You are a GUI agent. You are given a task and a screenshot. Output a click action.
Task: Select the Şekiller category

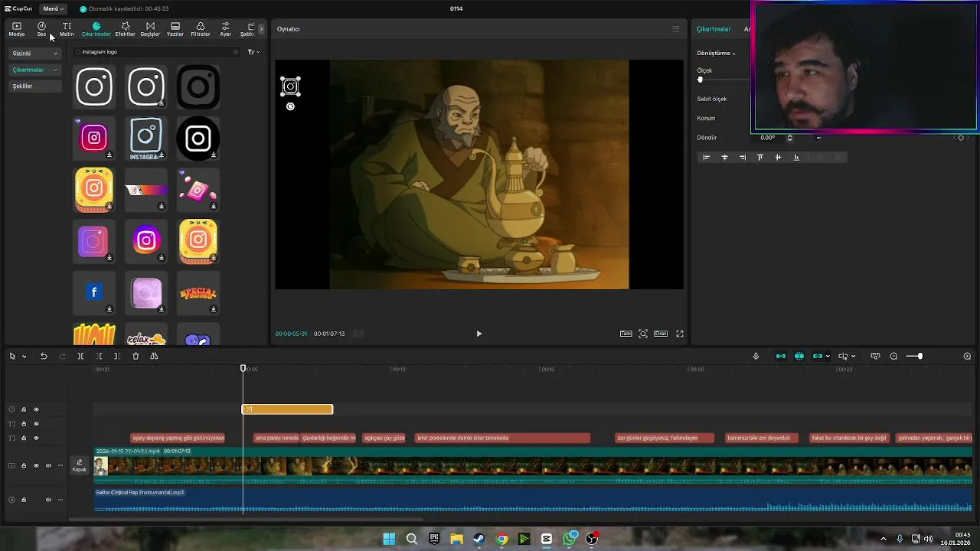[34, 86]
